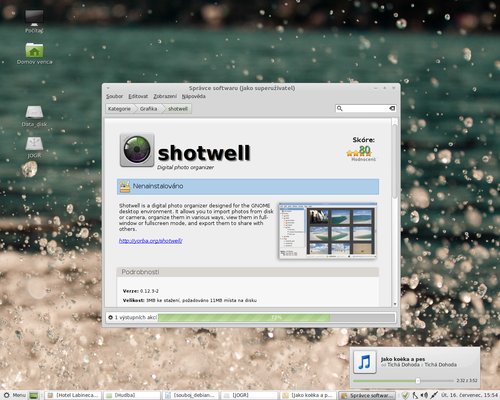Viewport: 500px width, 400px height.
Task: Open the panel clock showing 15:54
Action: 469,395
